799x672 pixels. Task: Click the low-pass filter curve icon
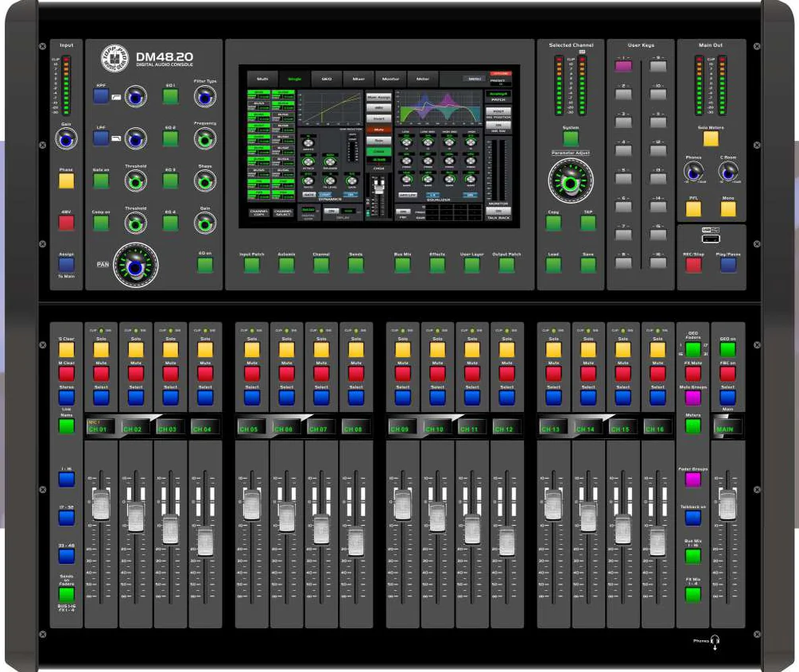point(116,138)
